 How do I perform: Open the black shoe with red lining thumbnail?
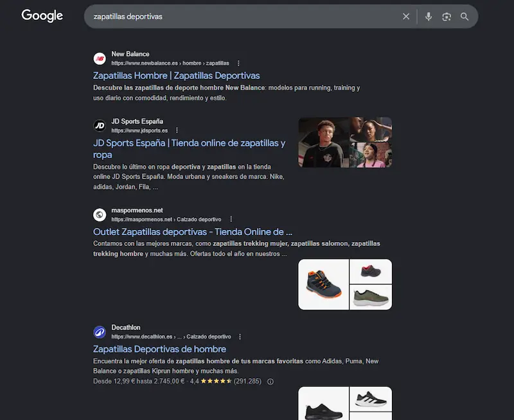click(371, 271)
